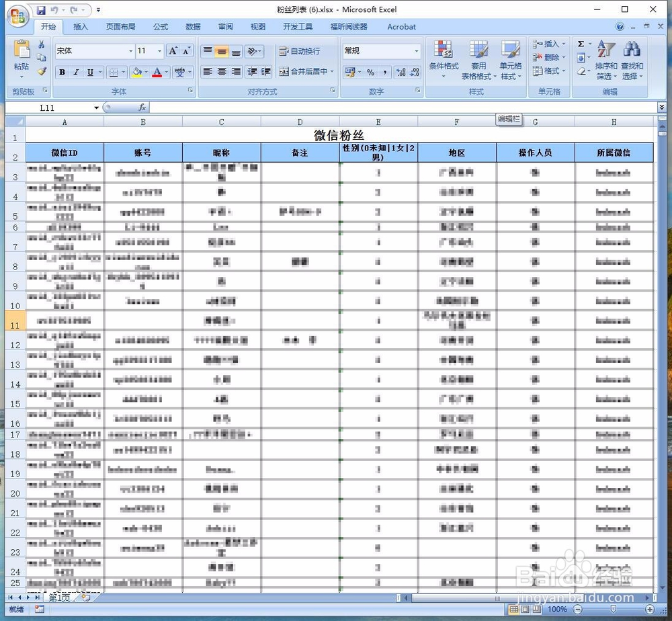
Task: Click decrease decimal icon
Action: [x=415, y=72]
